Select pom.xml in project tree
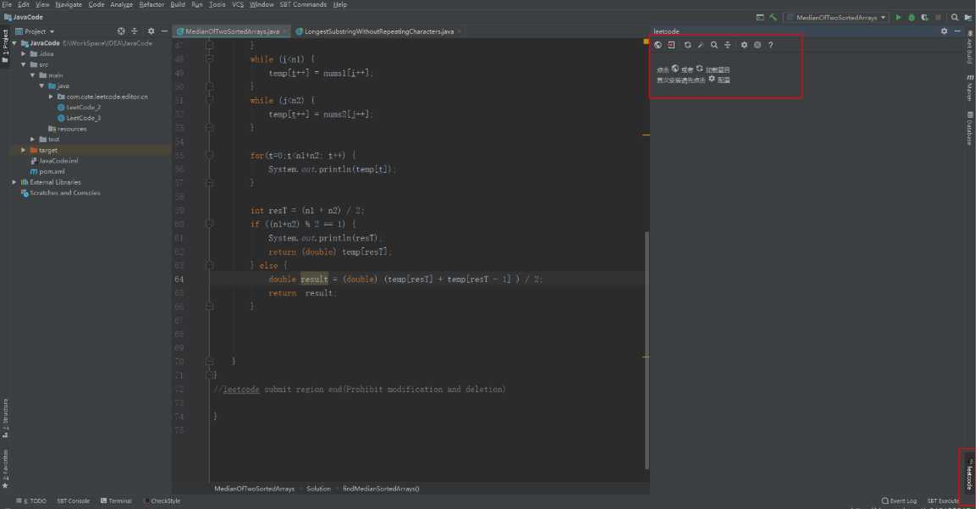 (47, 171)
